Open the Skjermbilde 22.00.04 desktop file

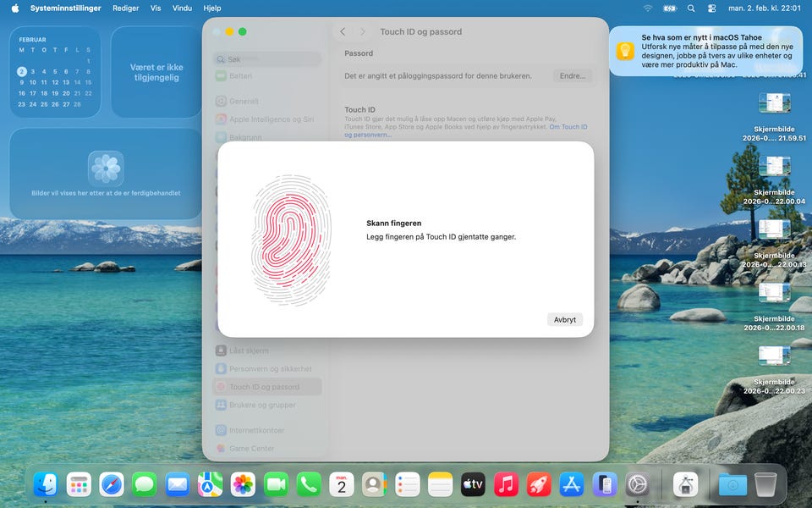point(774,168)
